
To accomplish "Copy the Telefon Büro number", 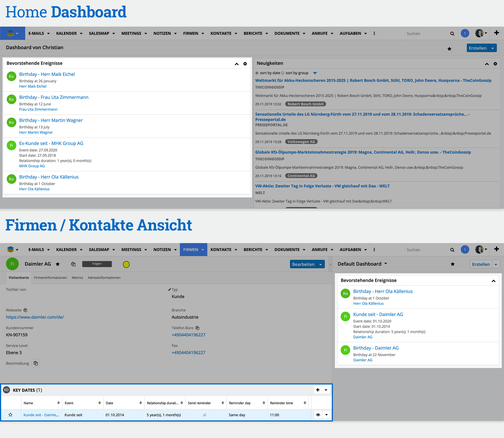I will [197, 328].
